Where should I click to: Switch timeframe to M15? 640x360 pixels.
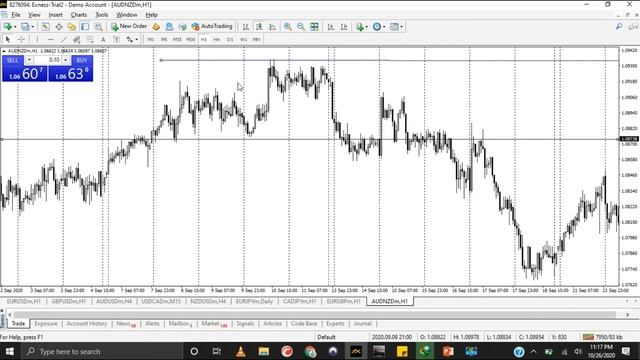[177, 40]
